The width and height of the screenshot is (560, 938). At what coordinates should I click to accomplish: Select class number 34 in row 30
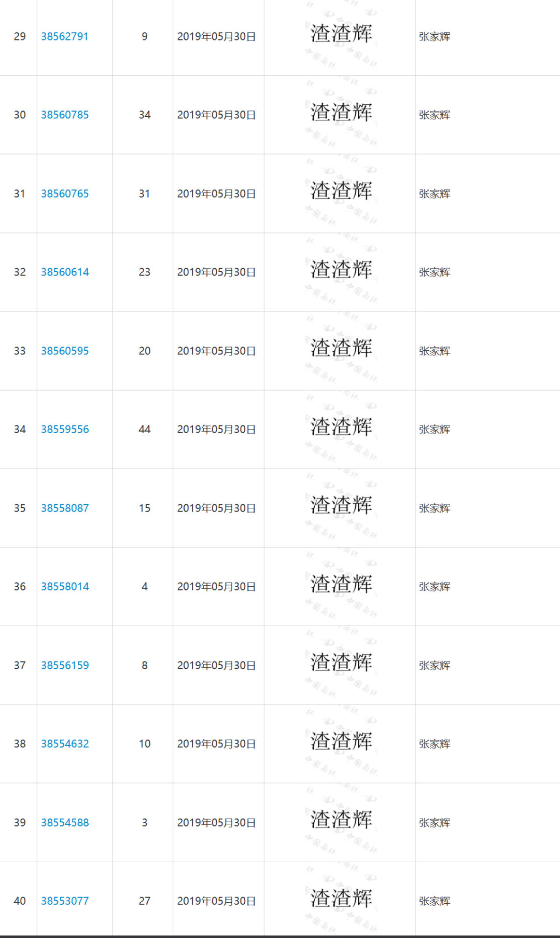(x=145, y=115)
